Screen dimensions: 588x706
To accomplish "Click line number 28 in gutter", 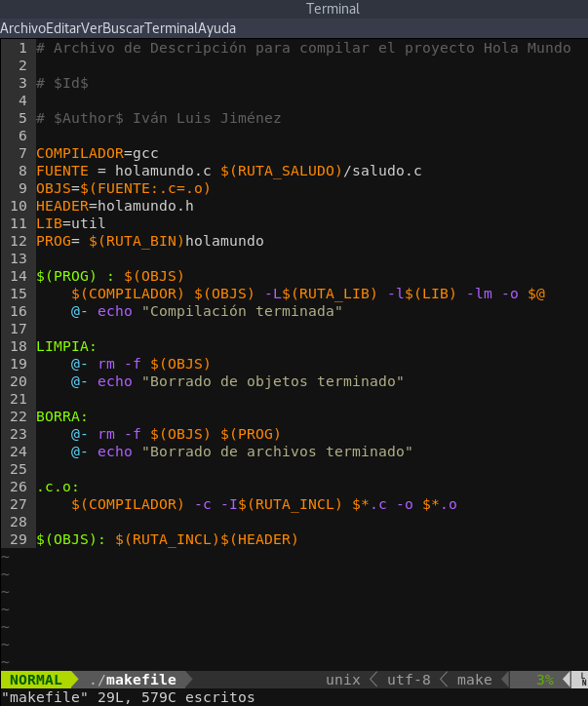I will [19, 522].
